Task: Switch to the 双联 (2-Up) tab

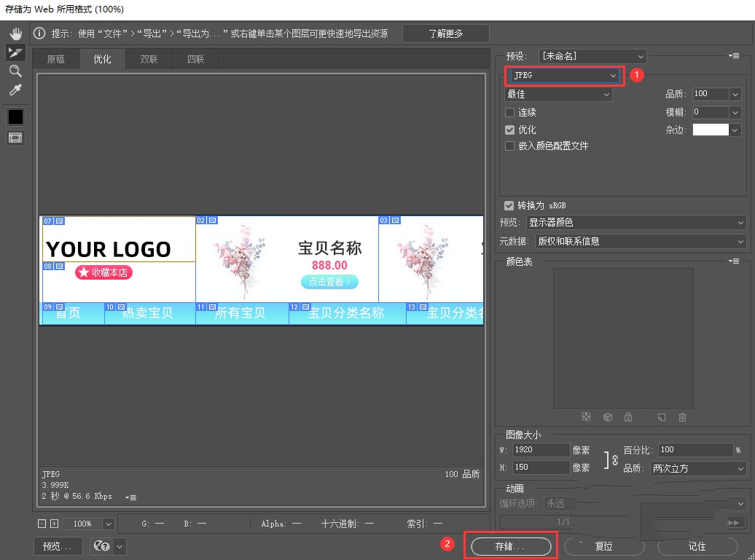Action: click(x=149, y=59)
